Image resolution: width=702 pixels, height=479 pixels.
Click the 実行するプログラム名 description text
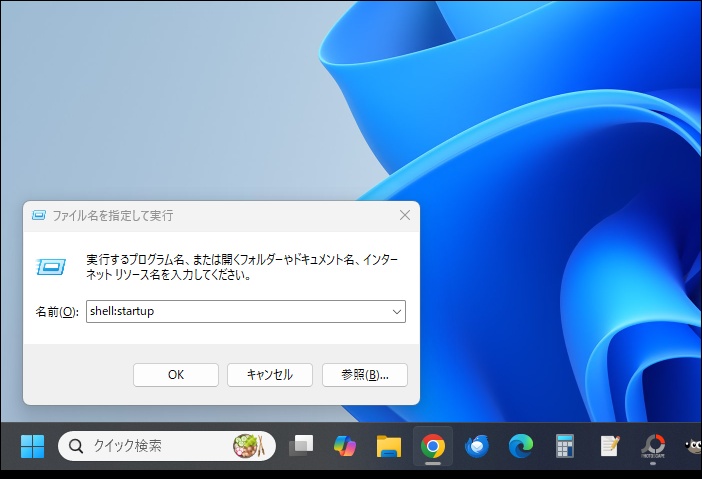(242, 267)
